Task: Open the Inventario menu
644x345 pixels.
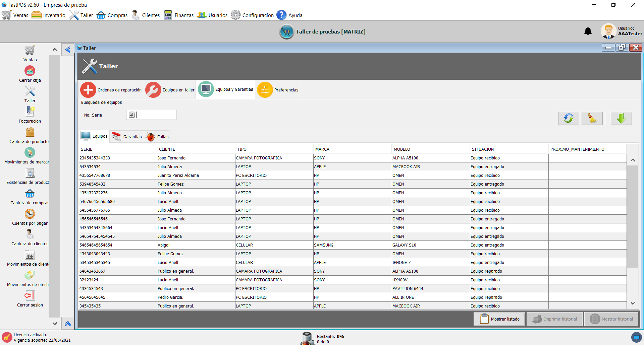Action: point(49,15)
